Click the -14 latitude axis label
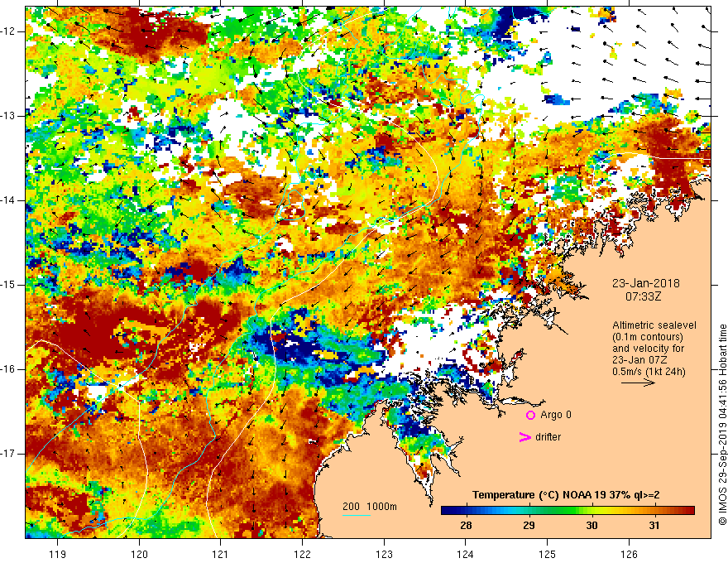This screenshot has height=563, width=728. [9, 200]
